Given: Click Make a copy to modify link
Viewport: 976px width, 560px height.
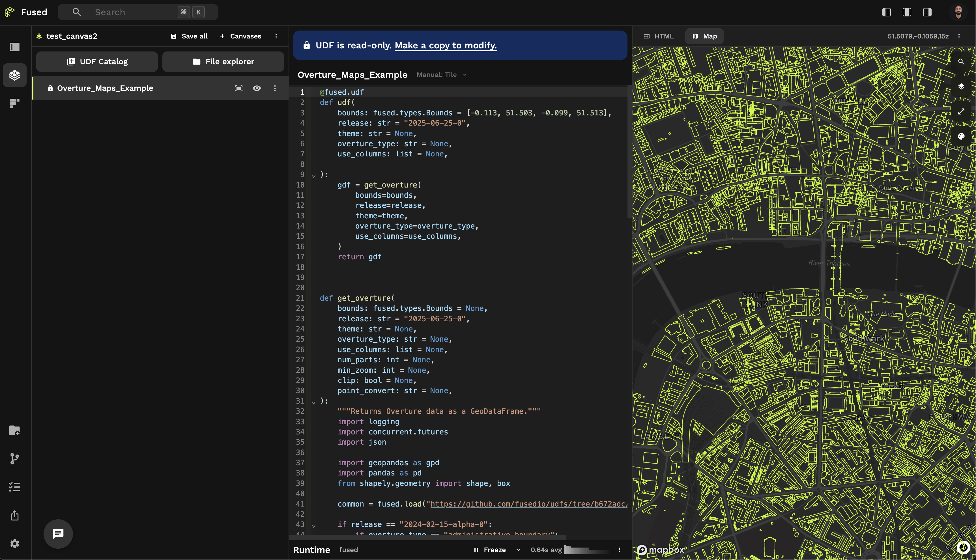Looking at the screenshot, I should click(446, 45).
